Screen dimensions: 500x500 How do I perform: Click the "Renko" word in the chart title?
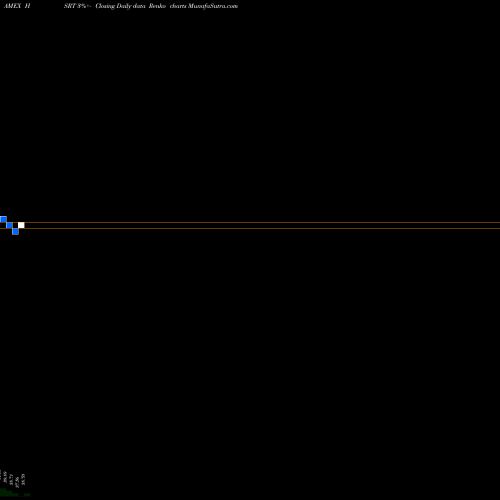(157, 6)
